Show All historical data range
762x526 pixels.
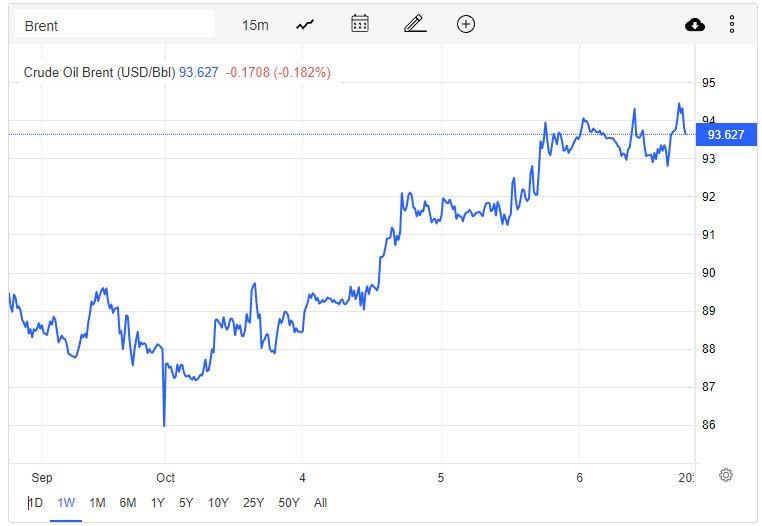click(320, 503)
